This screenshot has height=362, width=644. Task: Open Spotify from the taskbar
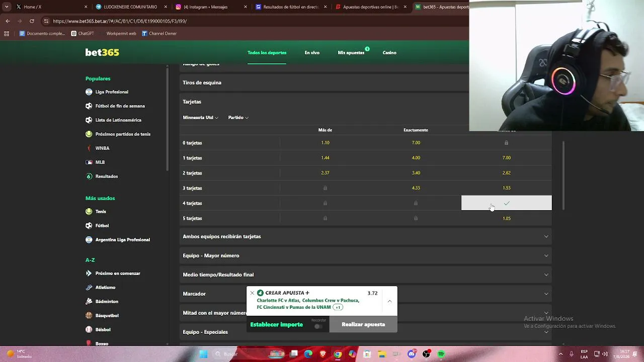point(441,354)
